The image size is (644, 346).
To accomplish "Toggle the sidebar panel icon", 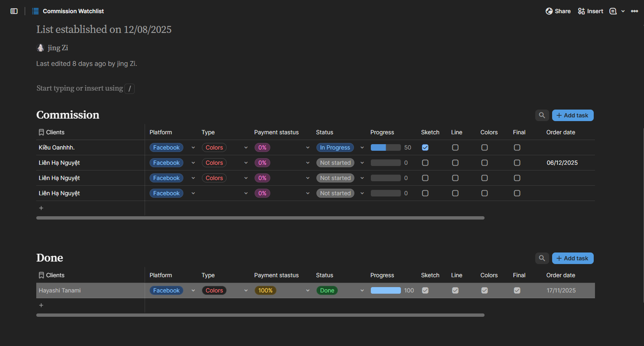I will click(14, 11).
